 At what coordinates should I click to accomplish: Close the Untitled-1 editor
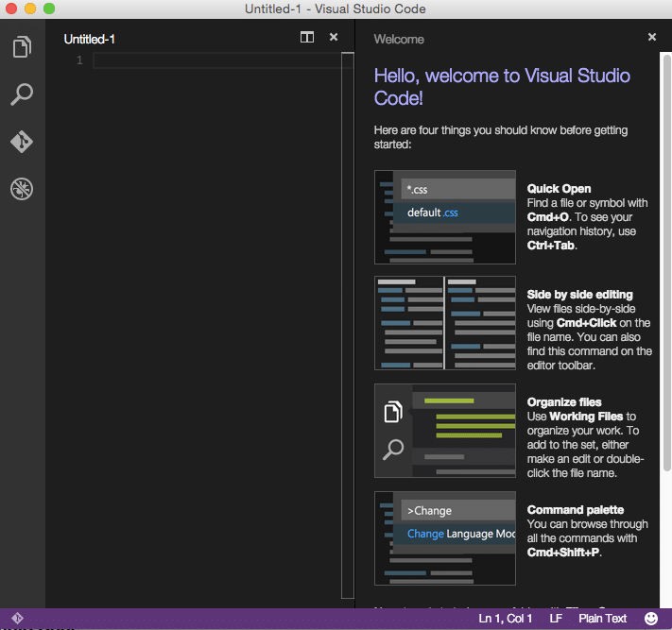coord(334,37)
